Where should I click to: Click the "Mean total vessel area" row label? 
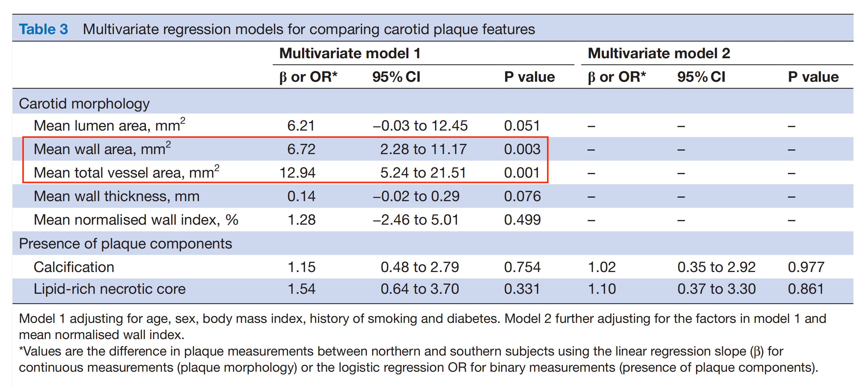pos(126,173)
